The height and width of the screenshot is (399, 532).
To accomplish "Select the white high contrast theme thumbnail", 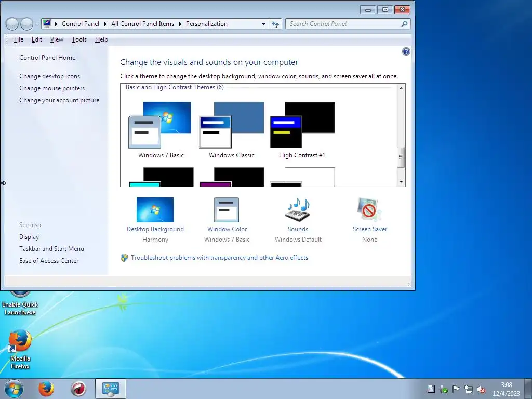I will (302, 177).
